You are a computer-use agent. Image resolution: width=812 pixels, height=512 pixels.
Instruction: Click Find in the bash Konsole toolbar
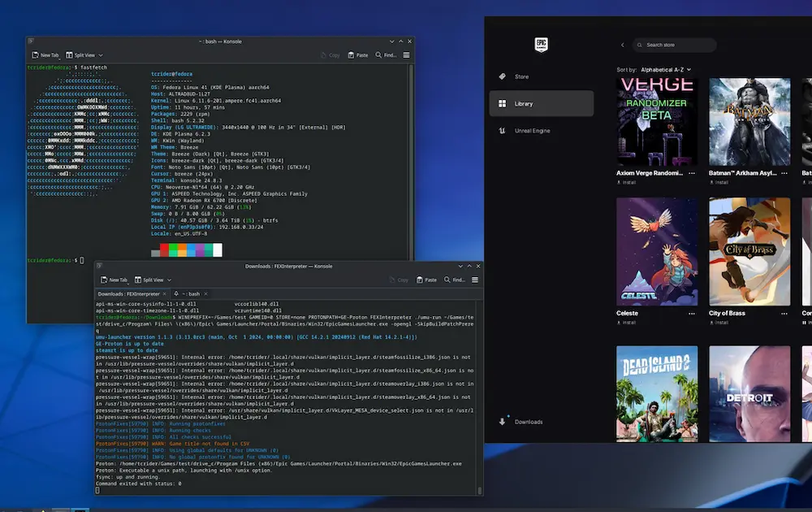(386, 55)
